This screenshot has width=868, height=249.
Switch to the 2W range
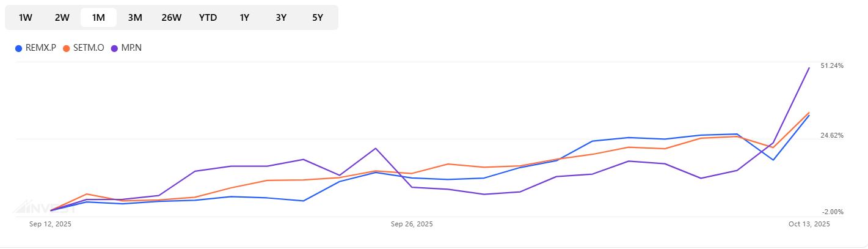pos(62,18)
